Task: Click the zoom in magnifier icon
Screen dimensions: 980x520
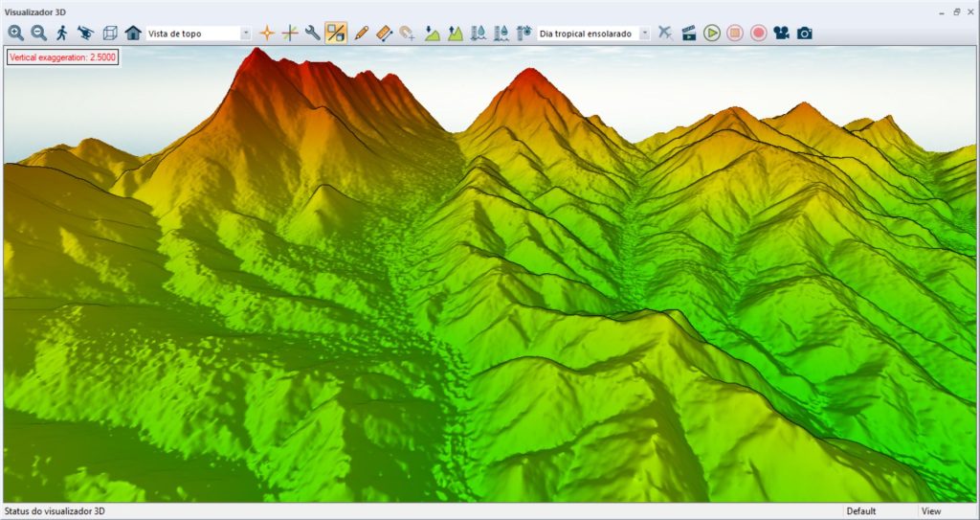Action: (16, 33)
